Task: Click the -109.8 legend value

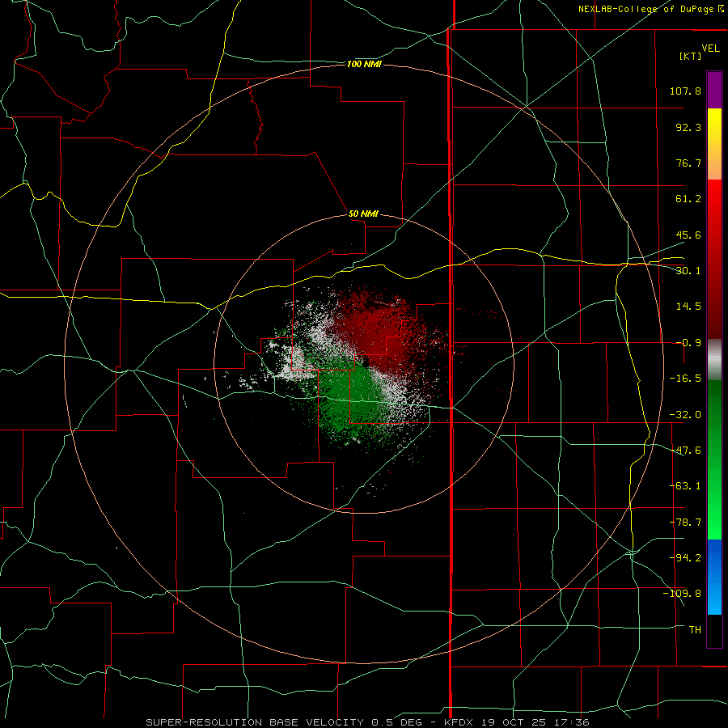Action: 682,594
